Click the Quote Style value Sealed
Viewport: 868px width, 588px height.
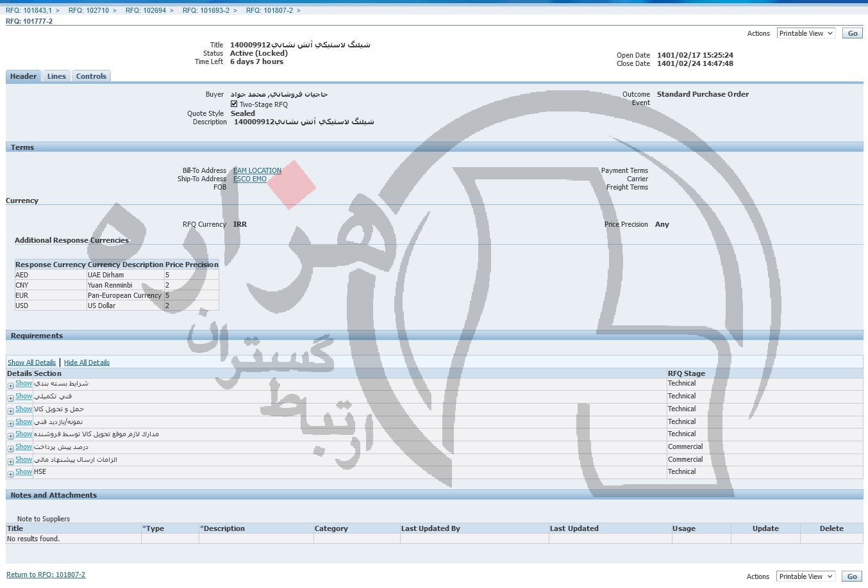[x=243, y=113]
